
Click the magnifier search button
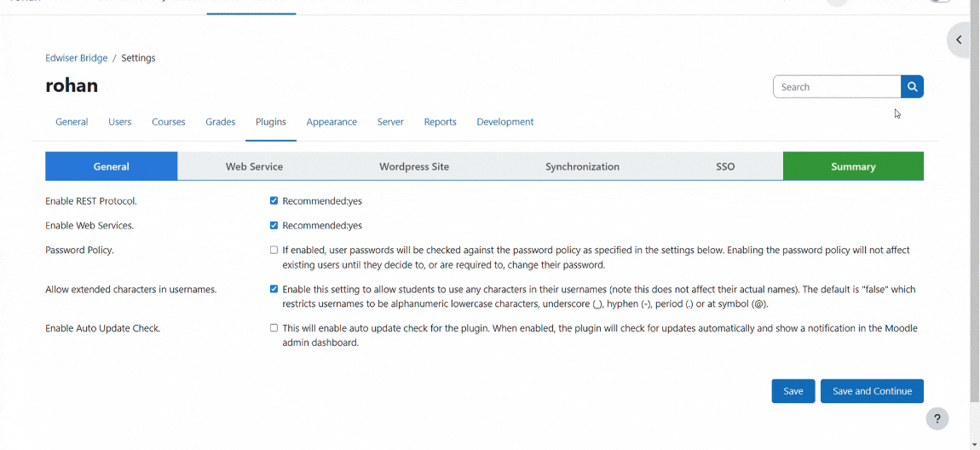coord(912,87)
